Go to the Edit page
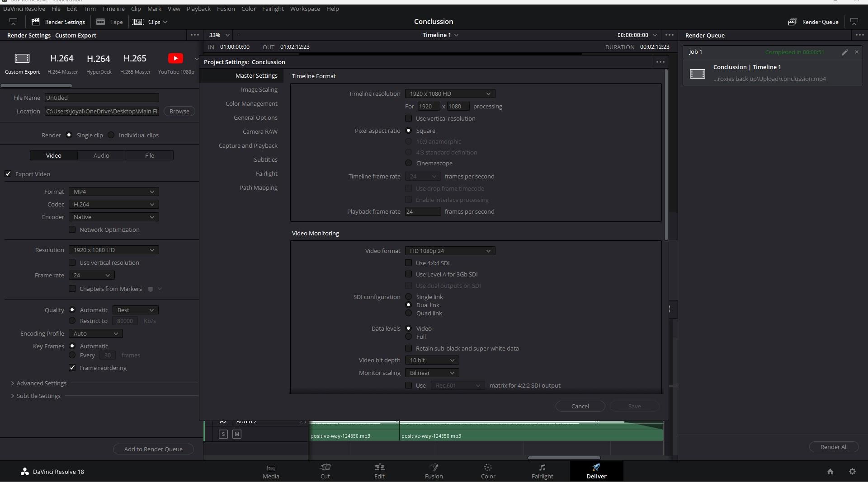The height and width of the screenshot is (482, 868). point(379,471)
